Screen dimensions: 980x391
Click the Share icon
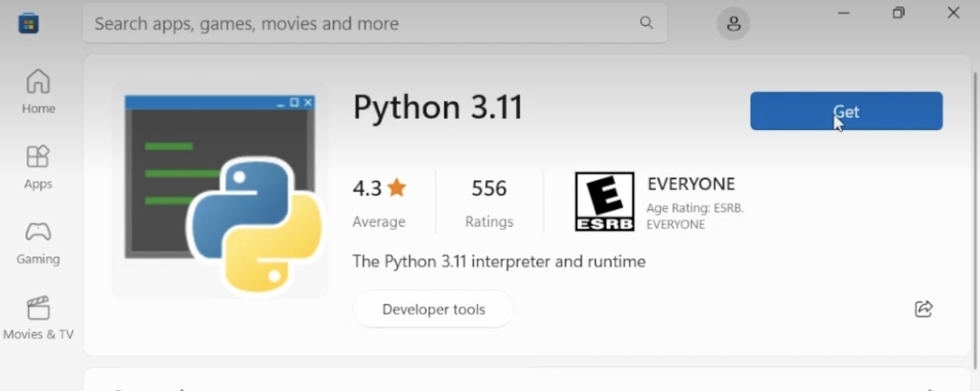pos(923,308)
